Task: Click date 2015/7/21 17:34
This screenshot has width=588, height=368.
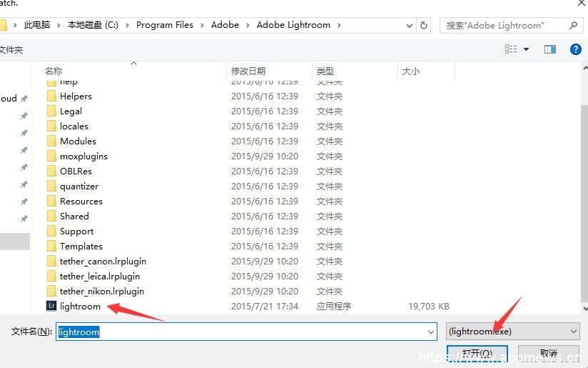Action: (x=264, y=307)
